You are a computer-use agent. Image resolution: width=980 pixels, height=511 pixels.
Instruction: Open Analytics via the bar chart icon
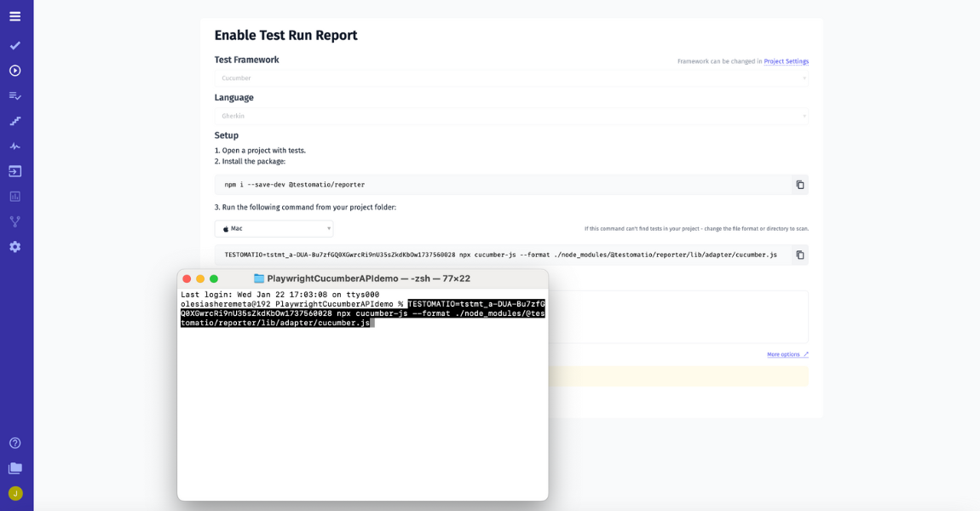(15, 197)
